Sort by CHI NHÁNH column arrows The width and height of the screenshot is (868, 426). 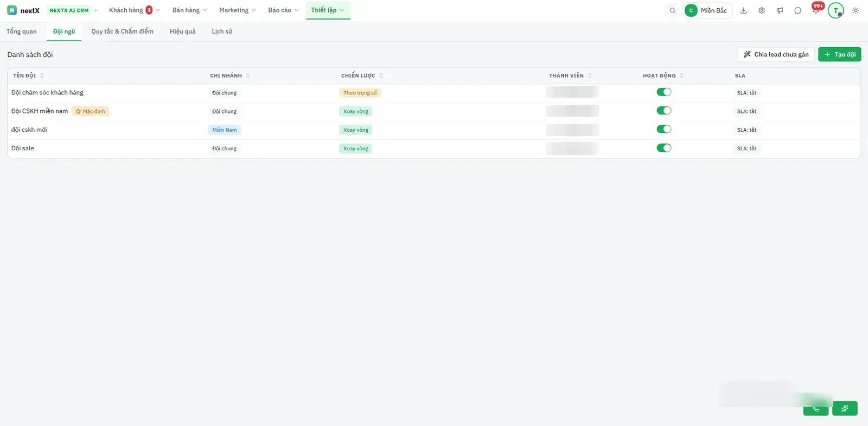click(x=248, y=75)
